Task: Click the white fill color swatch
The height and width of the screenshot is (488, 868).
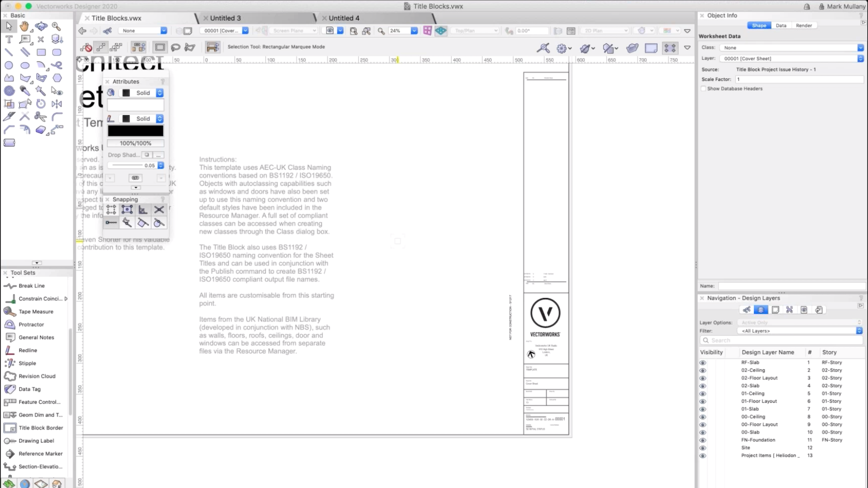Action: [x=135, y=105]
